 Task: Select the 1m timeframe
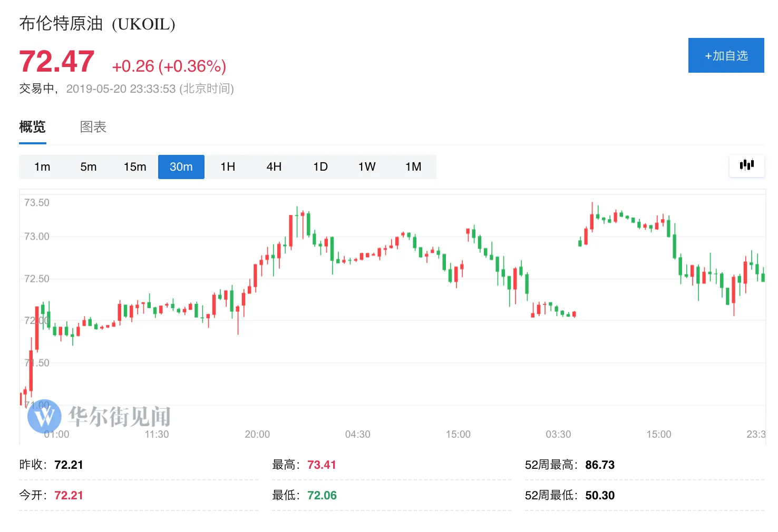(x=42, y=167)
